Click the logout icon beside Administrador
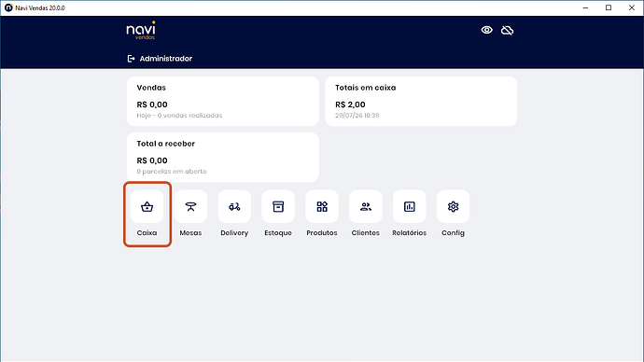The image size is (644, 362). pos(131,59)
